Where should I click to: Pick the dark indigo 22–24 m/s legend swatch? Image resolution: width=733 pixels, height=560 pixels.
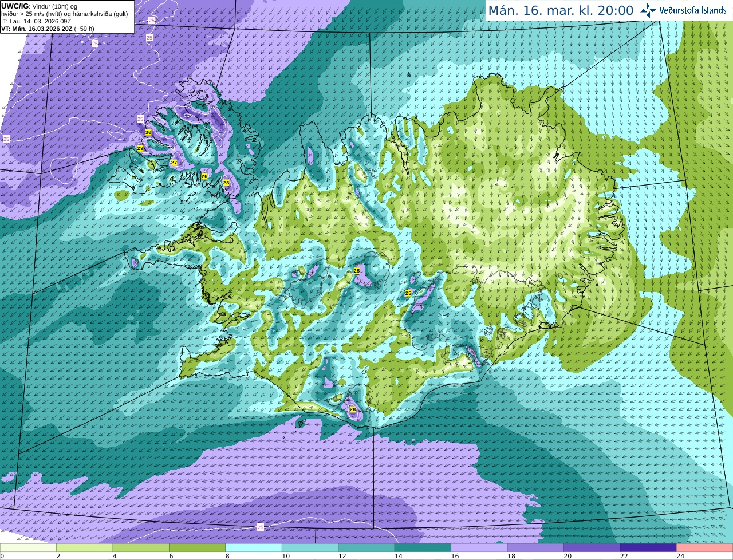click(649, 548)
